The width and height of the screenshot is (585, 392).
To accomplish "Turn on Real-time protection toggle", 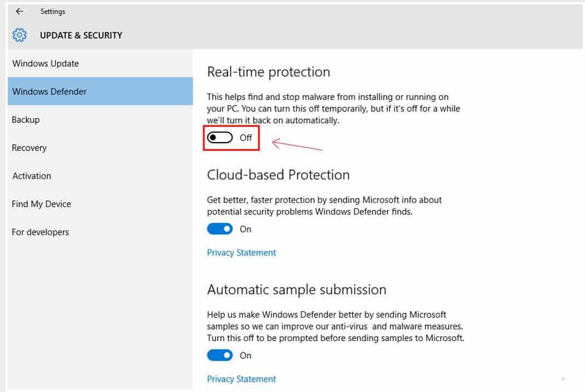I will click(x=220, y=137).
